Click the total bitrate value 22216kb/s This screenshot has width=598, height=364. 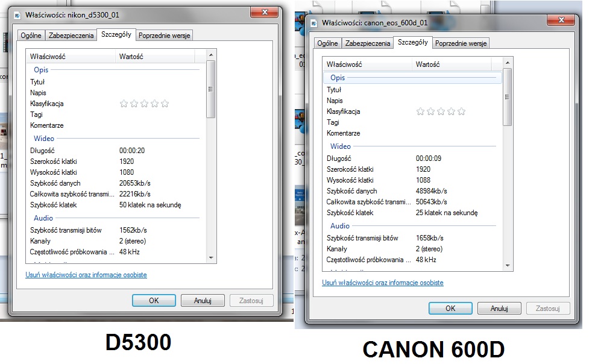pyautogui.click(x=135, y=194)
